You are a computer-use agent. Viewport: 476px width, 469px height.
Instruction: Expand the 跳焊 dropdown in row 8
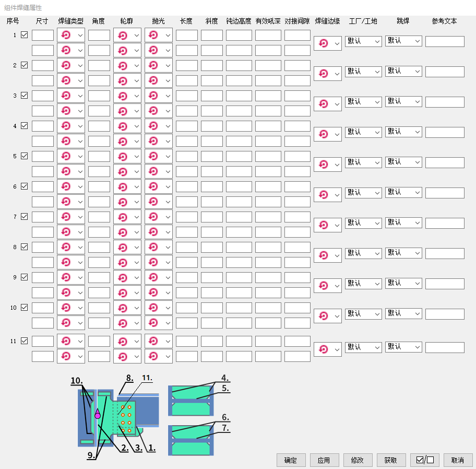403,253
